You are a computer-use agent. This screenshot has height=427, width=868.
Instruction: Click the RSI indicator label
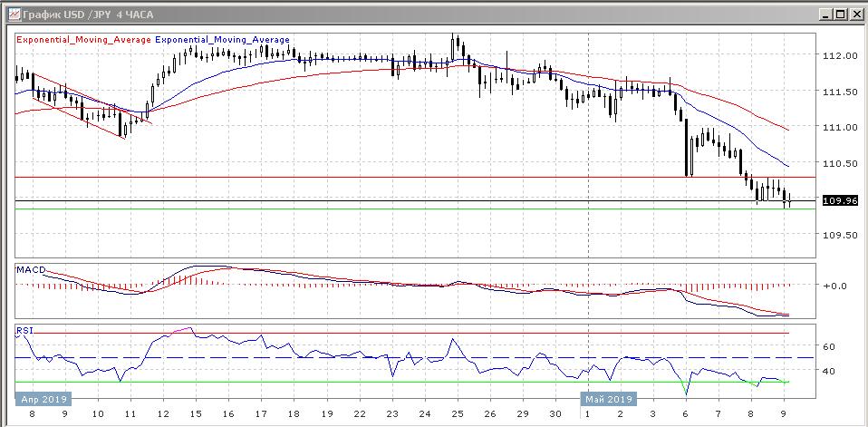(x=24, y=332)
